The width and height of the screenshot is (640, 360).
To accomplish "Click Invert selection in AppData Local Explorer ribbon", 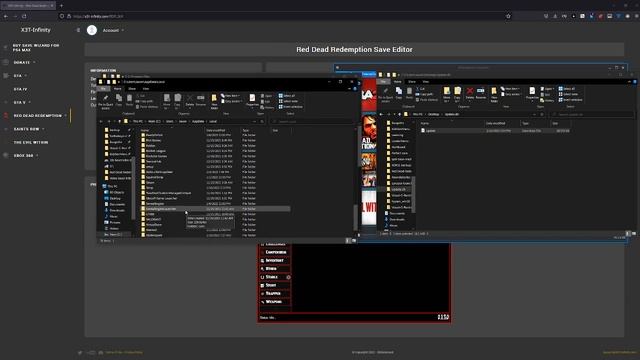I will coord(290,107).
